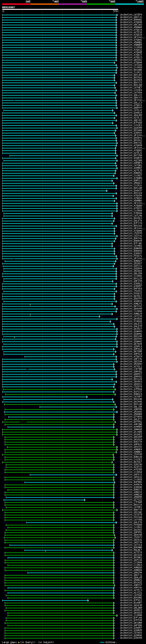146x644 pixels.
Task: Select hit UniRef100_Q43527
Action: coord(131,329)
